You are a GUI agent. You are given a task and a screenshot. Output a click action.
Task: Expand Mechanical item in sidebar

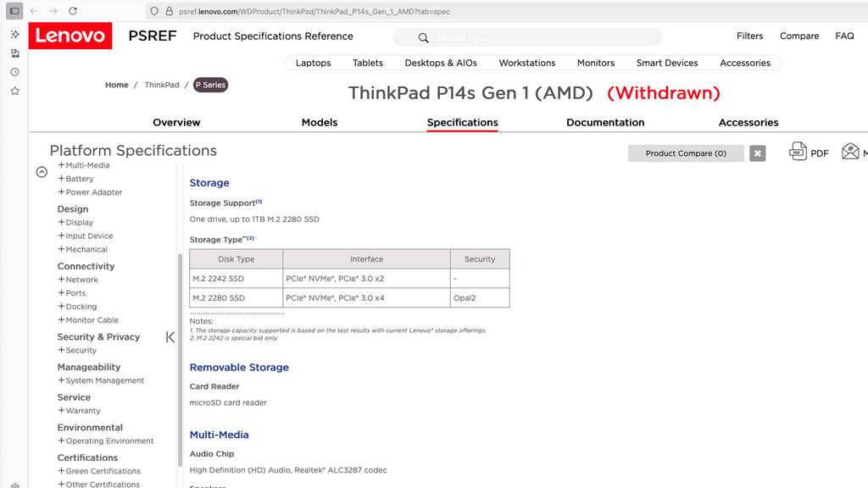[82, 250]
